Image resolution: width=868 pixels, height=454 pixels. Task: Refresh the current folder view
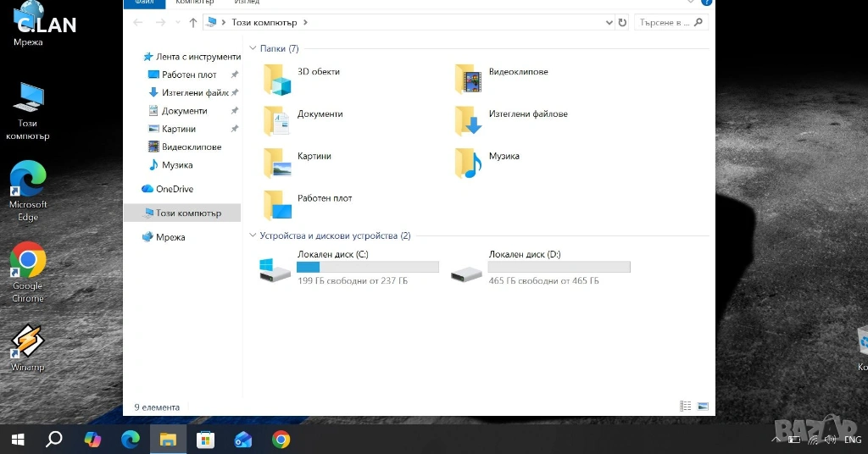coord(622,23)
